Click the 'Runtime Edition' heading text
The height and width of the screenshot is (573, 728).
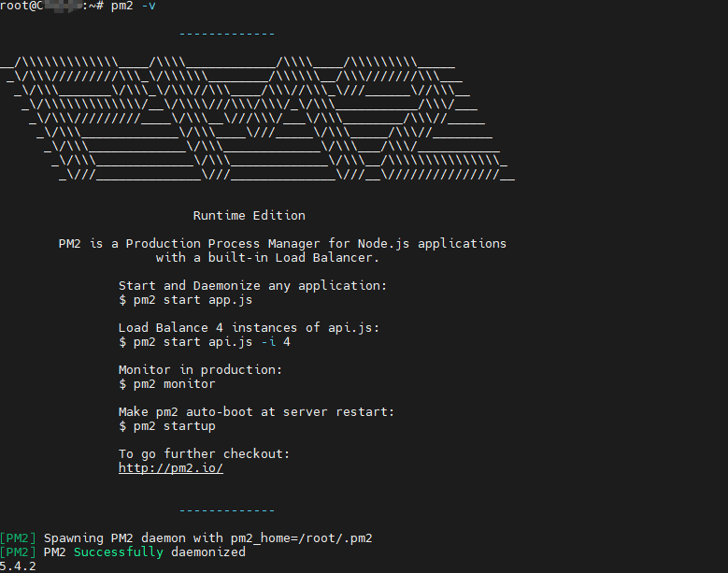click(250, 215)
